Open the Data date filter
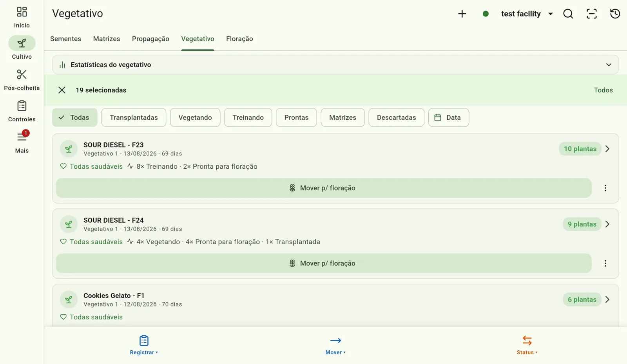 449,117
